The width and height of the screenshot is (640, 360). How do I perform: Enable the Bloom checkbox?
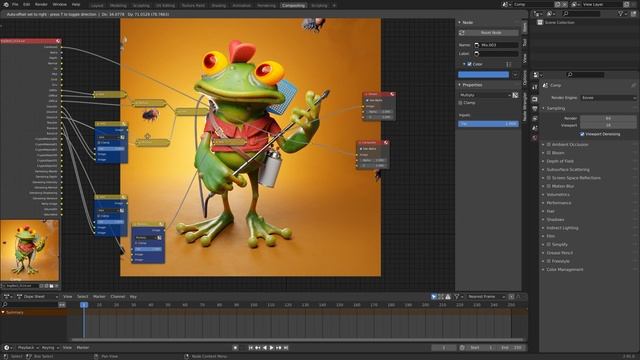[x=549, y=153]
